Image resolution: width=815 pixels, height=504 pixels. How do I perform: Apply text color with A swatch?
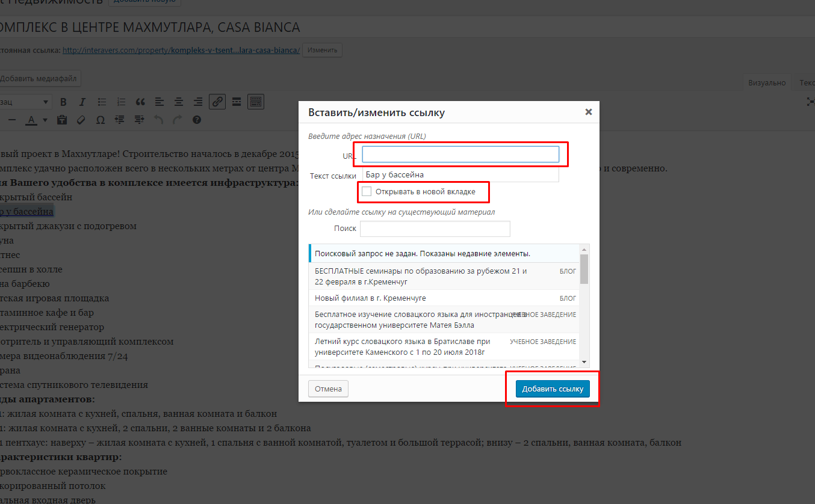point(32,120)
